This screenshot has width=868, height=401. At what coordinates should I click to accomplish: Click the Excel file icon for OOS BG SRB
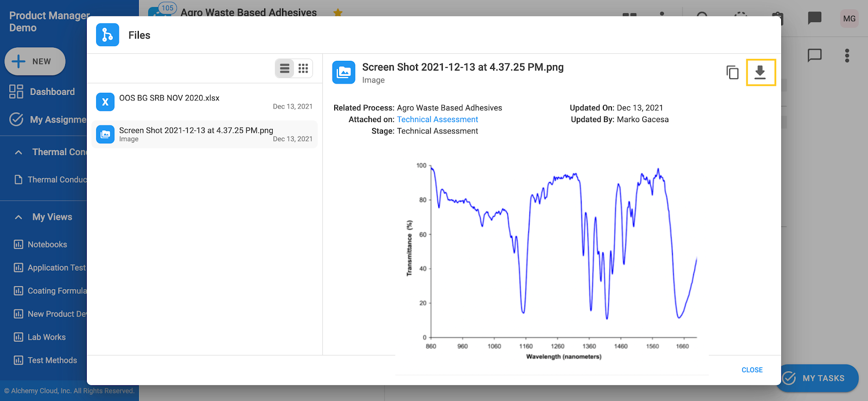[105, 101]
